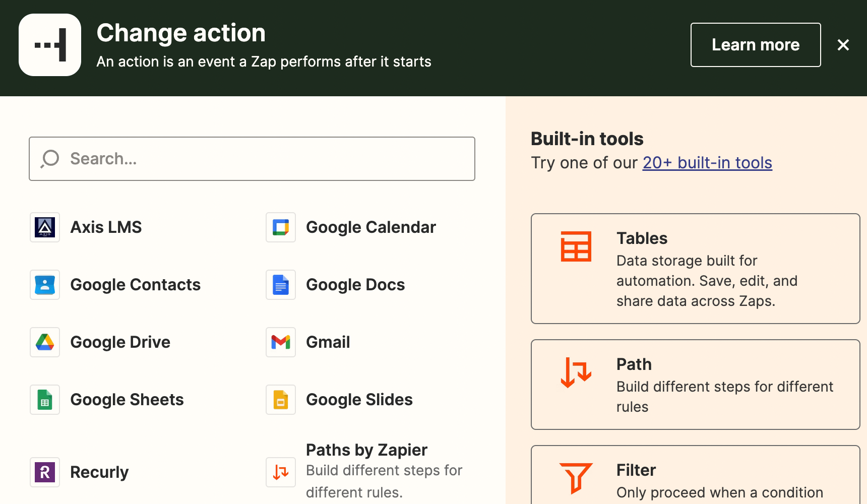
Task: Select the Paths by Zapier title text
Action: 366,450
